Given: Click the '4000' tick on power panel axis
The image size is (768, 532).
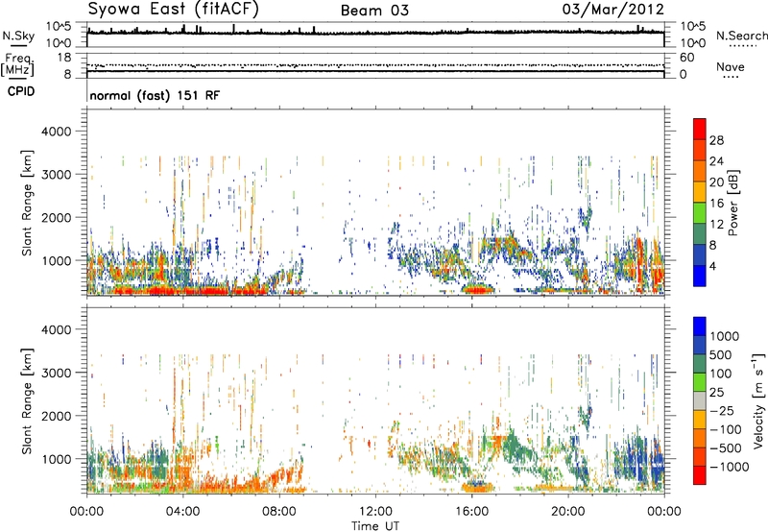Looking at the screenshot, I should click(x=57, y=132).
